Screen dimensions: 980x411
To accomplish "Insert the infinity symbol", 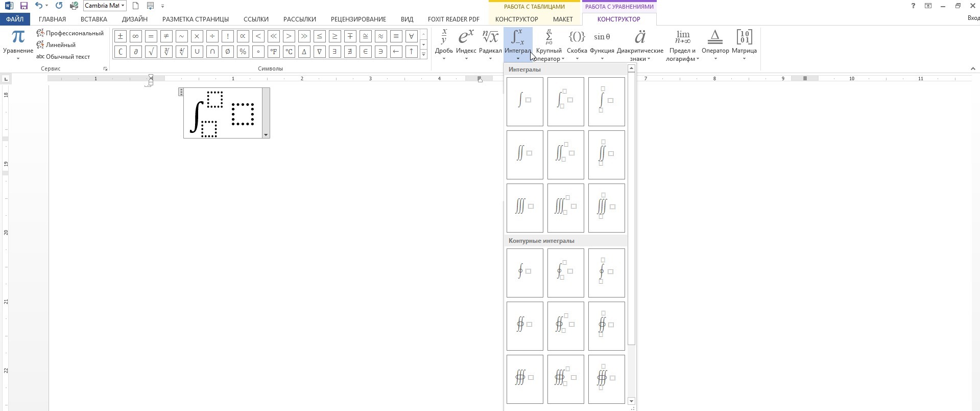I will pos(135,36).
